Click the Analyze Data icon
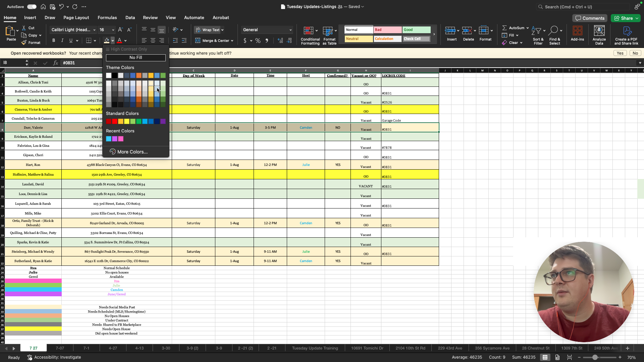The image size is (644, 362). (x=599, y=36)
